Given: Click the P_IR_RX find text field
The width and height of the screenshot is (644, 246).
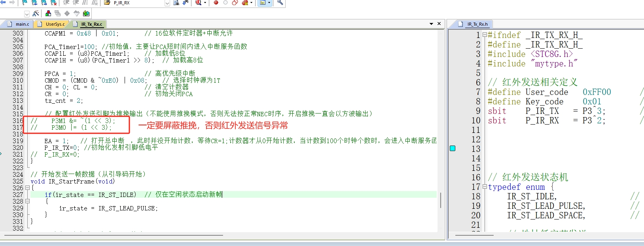Looking at the screenshot, I should click(138, 3).
